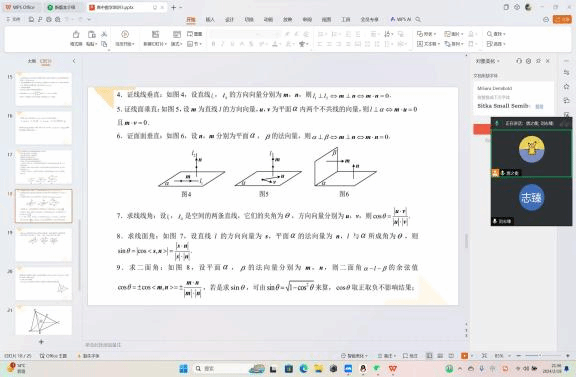Open the shapes dropdown in ribbon
The width and height of the screenshot is (576, 377).
click(x=426, y=34)
